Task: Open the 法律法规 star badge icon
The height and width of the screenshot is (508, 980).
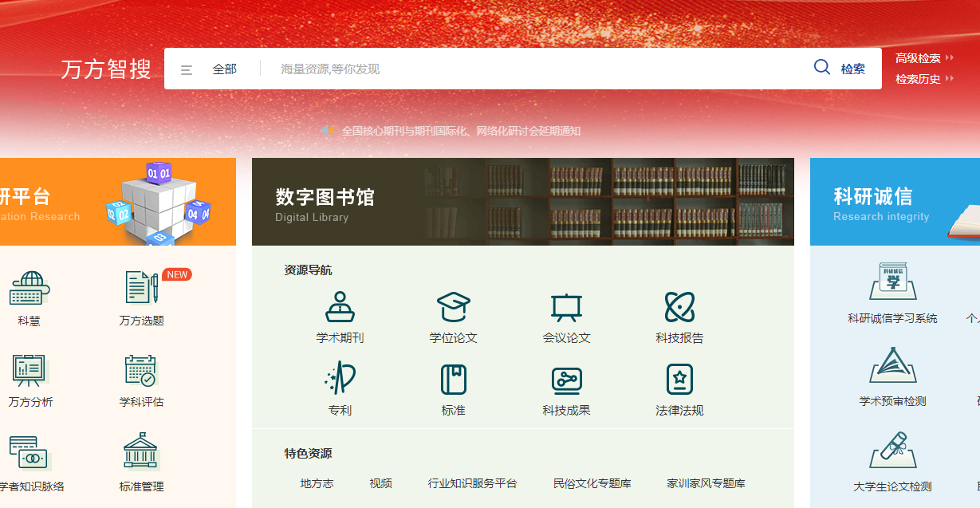Action: pos(679,380)
